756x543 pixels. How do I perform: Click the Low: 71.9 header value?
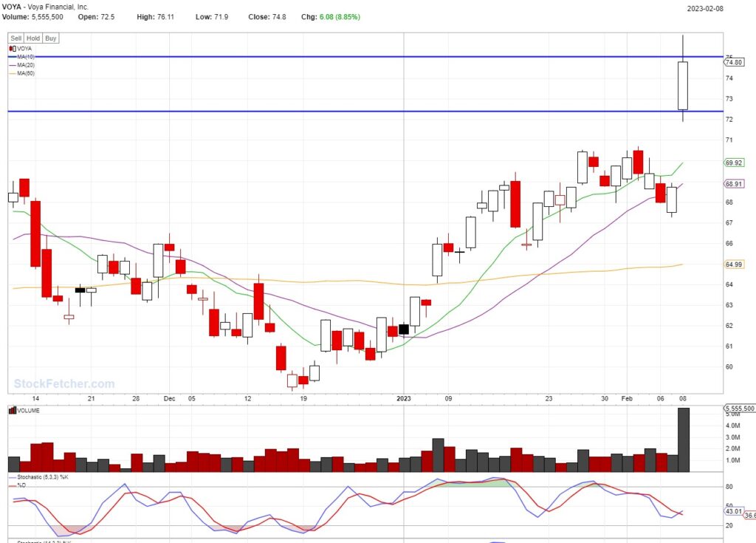click(212, 17)
